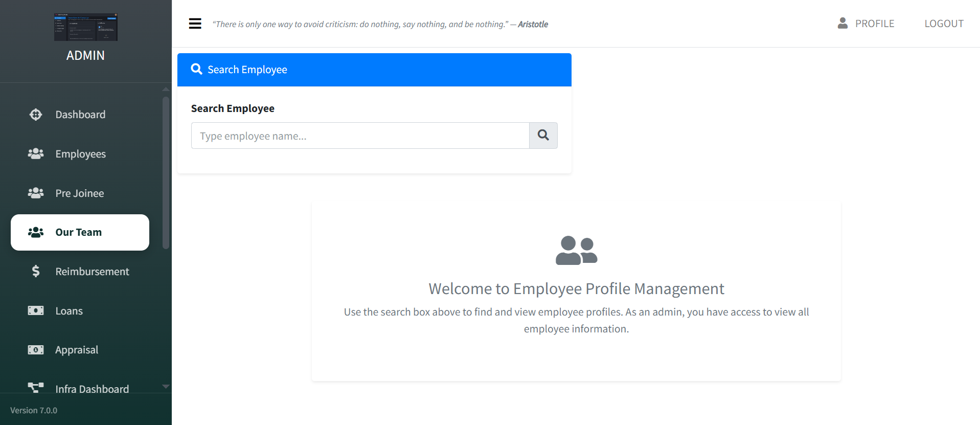This screenshot has height=425, width=980.
Task: Open Dashboard from the sidebar
Action: click(x=80, y=115)
